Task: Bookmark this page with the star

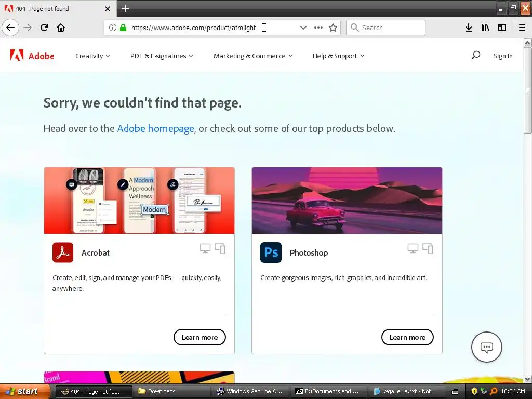Action: pos(333,28)
